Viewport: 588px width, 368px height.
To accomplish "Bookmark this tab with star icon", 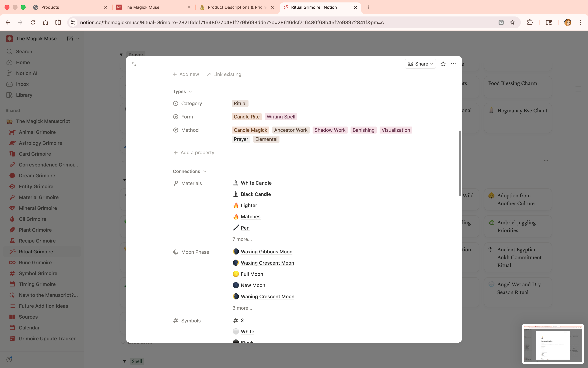I will (x=512, y=22).
